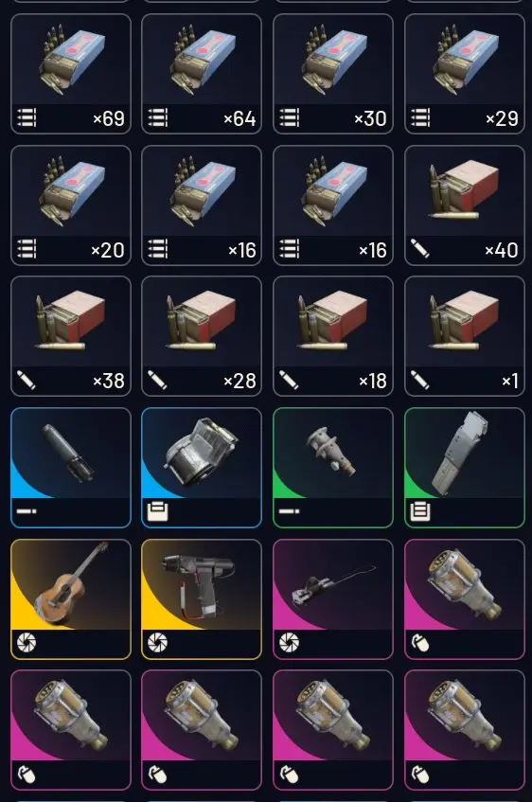The image size is (532, 802).
Task: Select the green-rarity muzzle attachment
Action: [333, 468]
